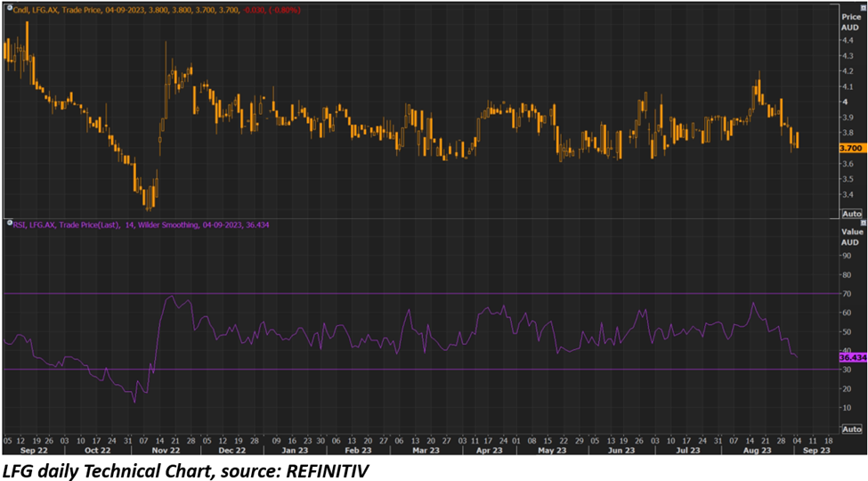Click the 36.434 RSI value label
This screenshot has width=868, height=481.
tap(851, 357)
